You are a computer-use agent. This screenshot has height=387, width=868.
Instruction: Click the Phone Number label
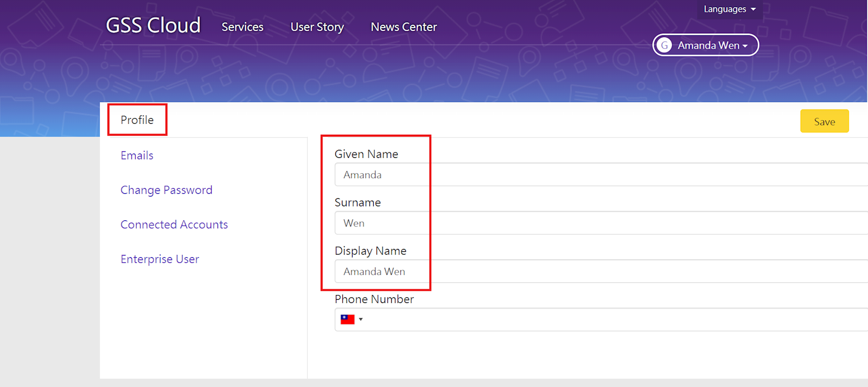pyautogui.click(x=374, y=299)
